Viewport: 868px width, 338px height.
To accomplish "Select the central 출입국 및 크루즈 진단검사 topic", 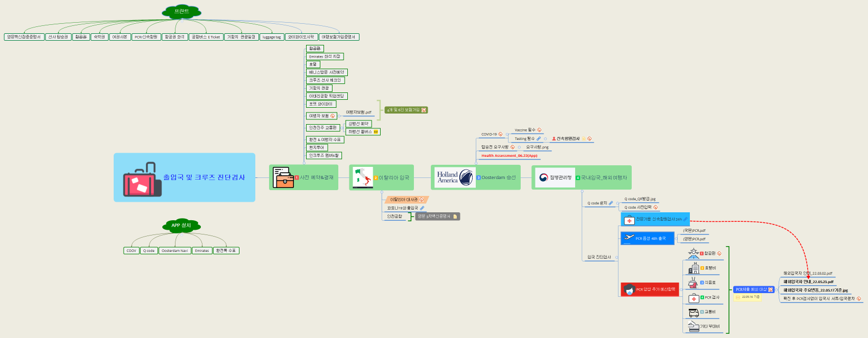I will pyautogui.click(x=184, y=177).
